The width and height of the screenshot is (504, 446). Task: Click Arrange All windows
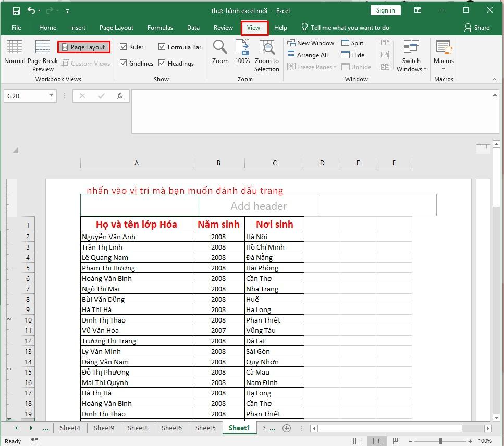tap(309, 55)
